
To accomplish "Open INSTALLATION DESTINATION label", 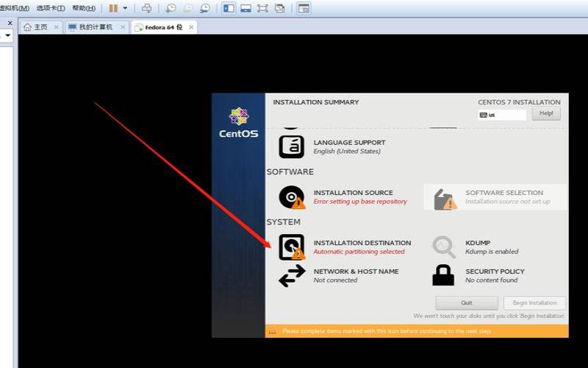I will coord(362,243).
